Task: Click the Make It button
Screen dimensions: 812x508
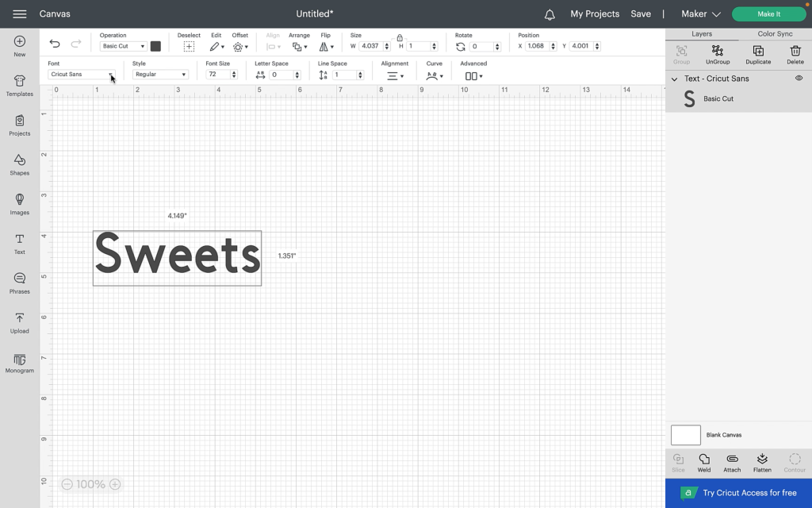Action: (x=768, y=14)
